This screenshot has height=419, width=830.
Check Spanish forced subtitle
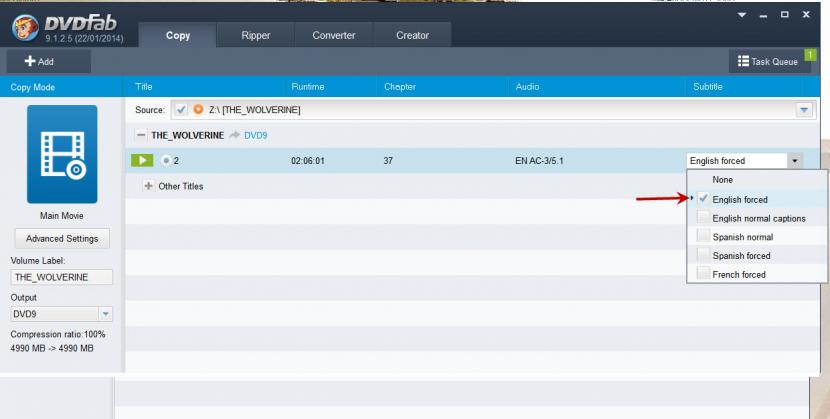[703, 255]
